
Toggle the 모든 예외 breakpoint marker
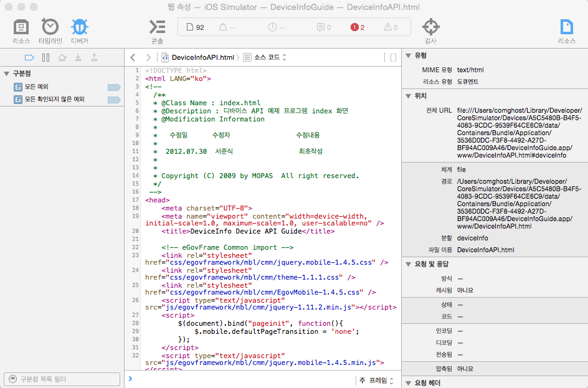pos(113,87)
